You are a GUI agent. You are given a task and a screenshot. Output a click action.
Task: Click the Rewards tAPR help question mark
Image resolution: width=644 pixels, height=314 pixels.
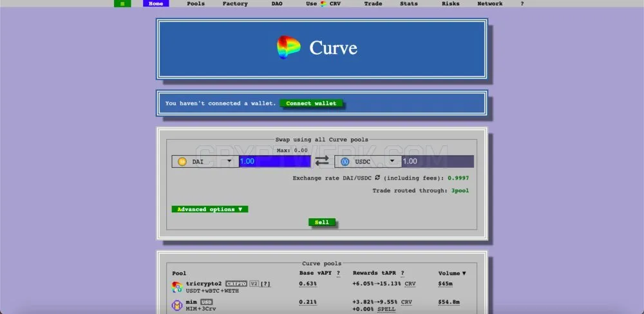pos(402,273)
